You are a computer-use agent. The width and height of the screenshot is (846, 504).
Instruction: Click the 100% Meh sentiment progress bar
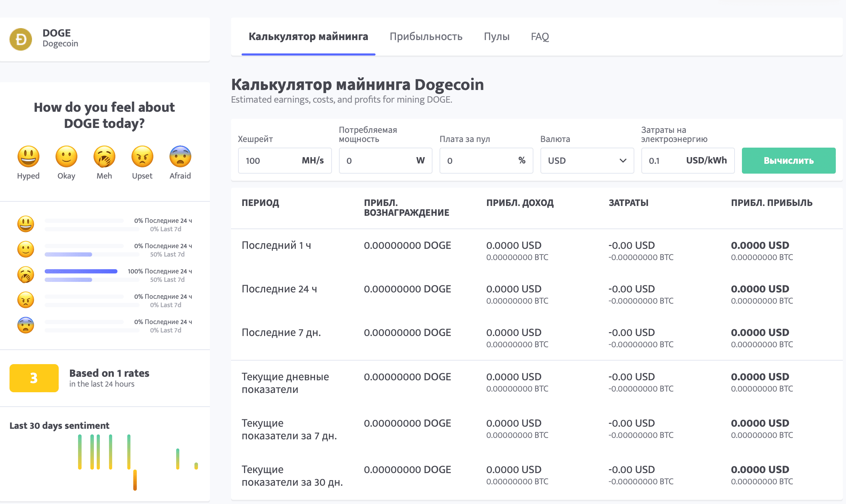[x=81, y=271]
